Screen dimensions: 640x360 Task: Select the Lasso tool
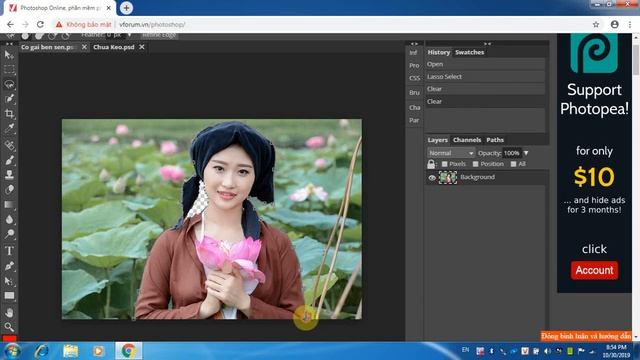(x=9, y=84)
